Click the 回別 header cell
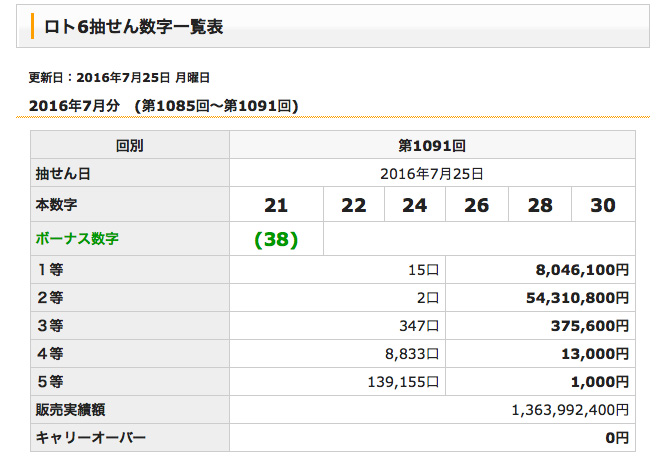 point(130,145)
